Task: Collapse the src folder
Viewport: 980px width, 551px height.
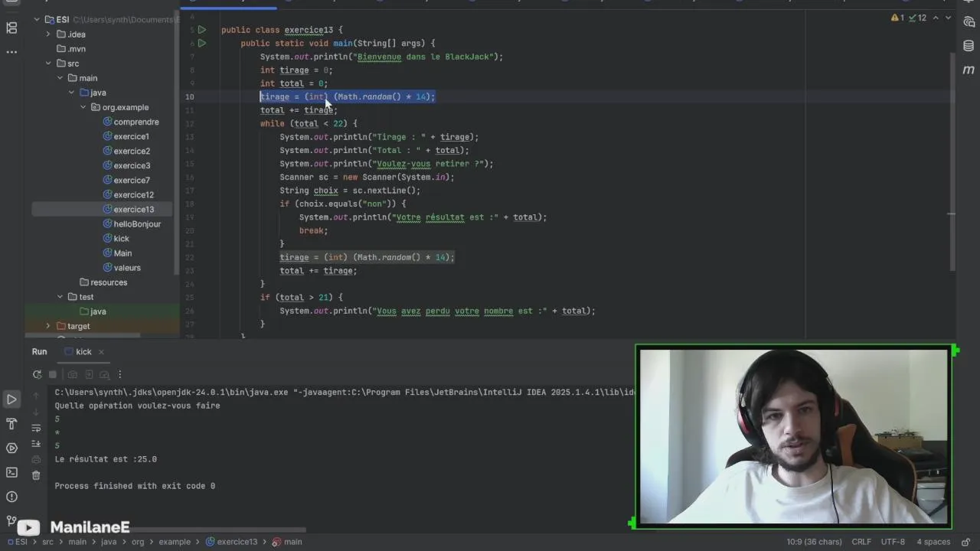Action: coord(48,64)
